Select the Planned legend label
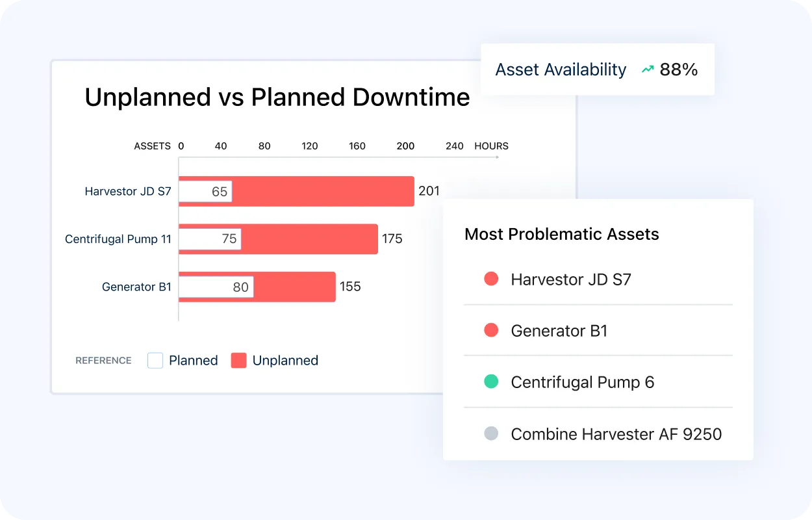Viewport: 812px width, 520px height. (x=194, y=360)
